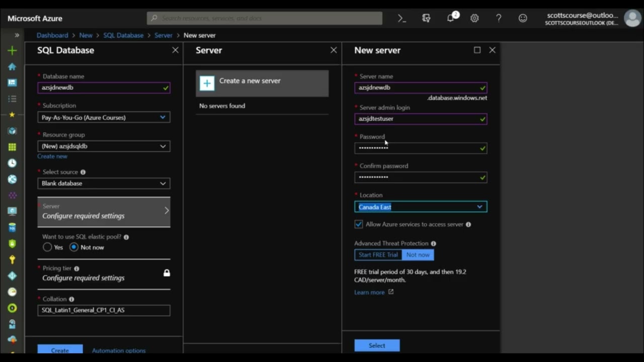Go to SQL Database in the breadcrumb
Image resolution: width=644 pixels, height=362 pixels.
click(123, 35)
